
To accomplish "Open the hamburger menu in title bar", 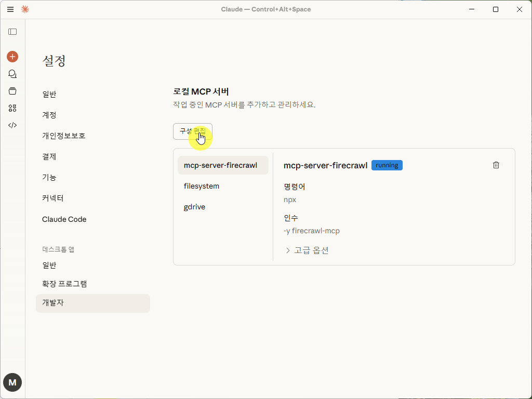I will point(10,9).
